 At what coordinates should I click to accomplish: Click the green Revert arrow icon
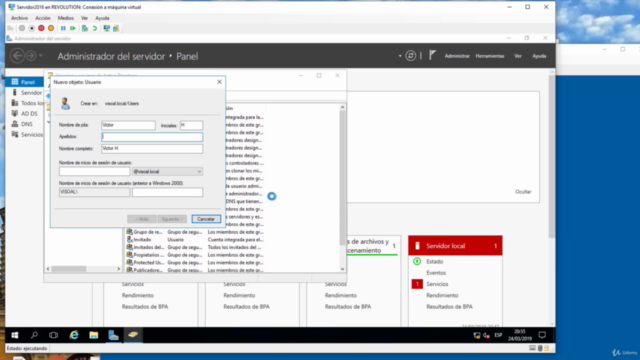(95, 28)
